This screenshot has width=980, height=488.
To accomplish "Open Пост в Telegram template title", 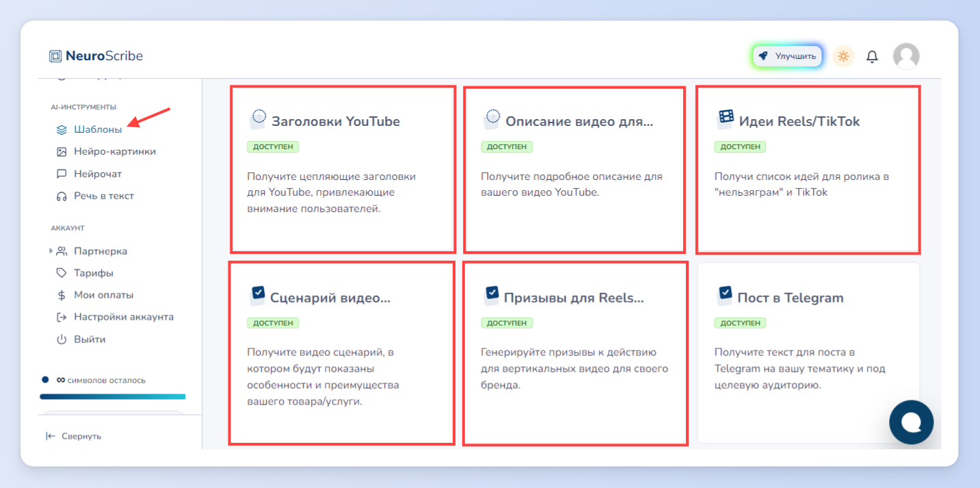I will coord(791,298).
